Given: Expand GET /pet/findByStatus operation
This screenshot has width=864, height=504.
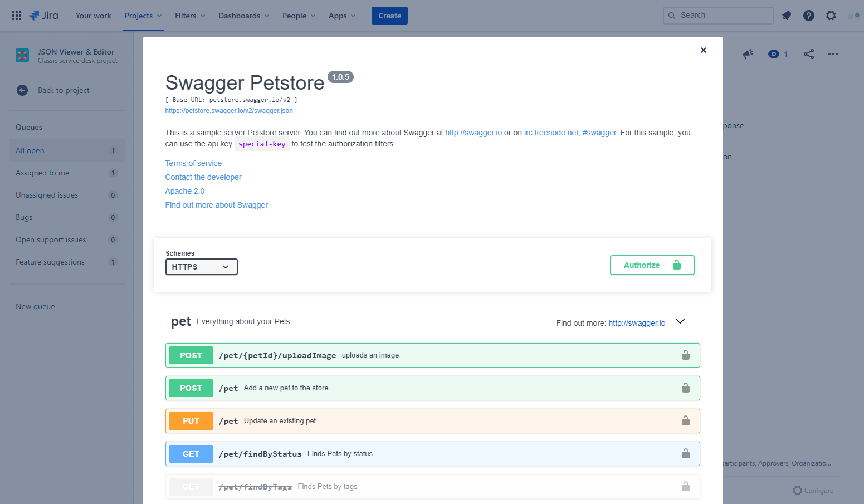Looking at the screenshot, I should point(433,454).
